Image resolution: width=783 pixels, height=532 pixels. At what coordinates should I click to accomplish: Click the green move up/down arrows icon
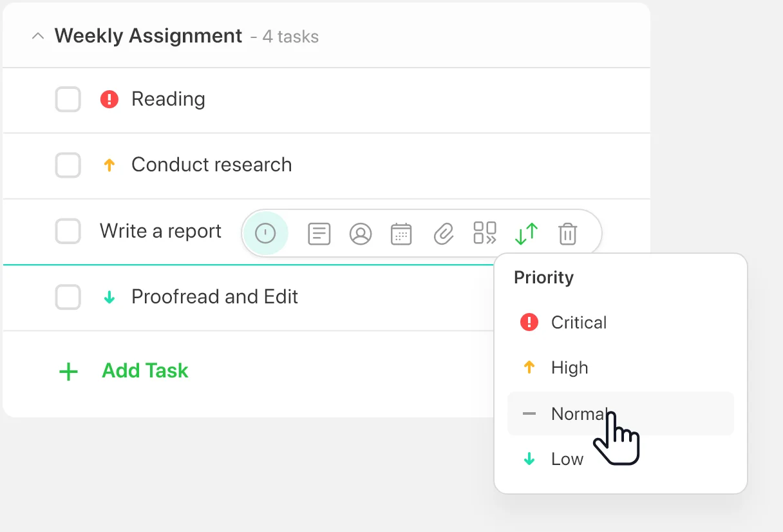[x=526, y=233]
